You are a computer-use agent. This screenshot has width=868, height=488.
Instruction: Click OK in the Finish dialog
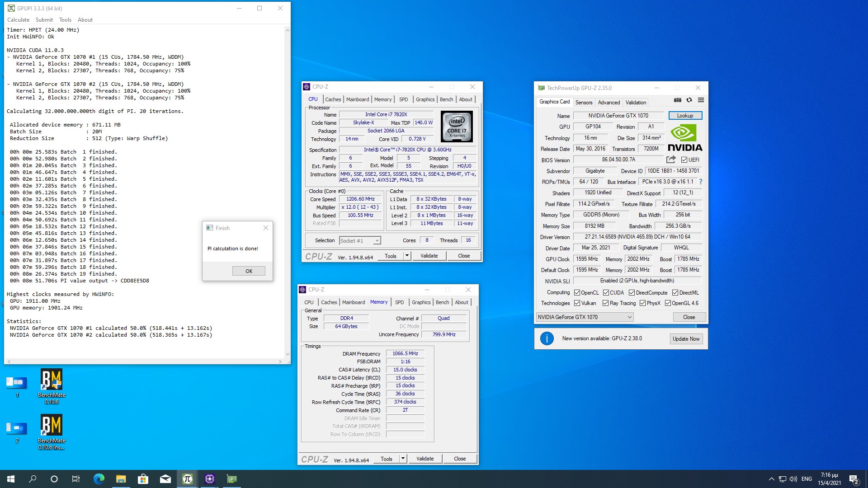coord(249,271)
